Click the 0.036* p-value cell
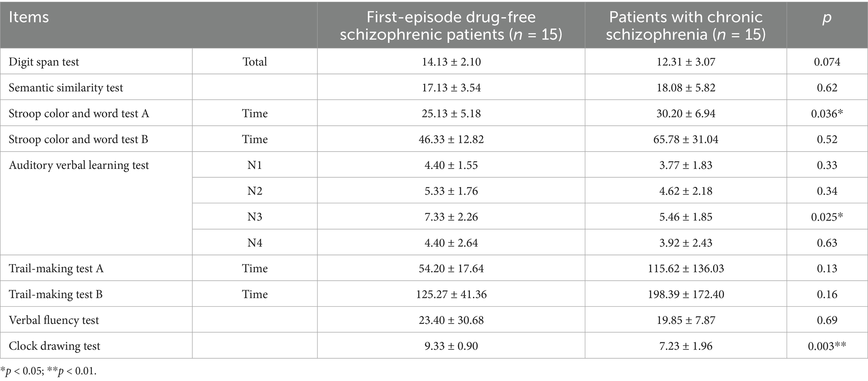The image size is (868, 381). [827, 114]
